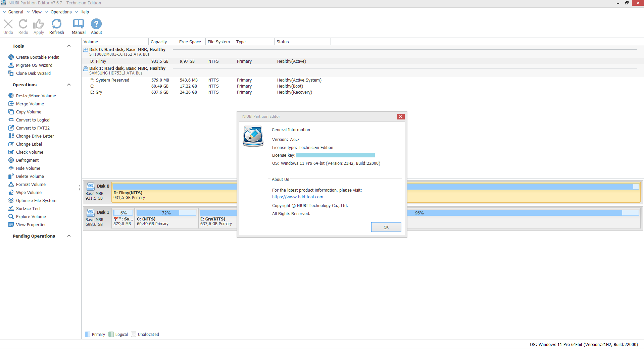The height and width of the screenshot is (349, 644).
Task: Click the Convert to FAT32 icon
Action: 11,128
